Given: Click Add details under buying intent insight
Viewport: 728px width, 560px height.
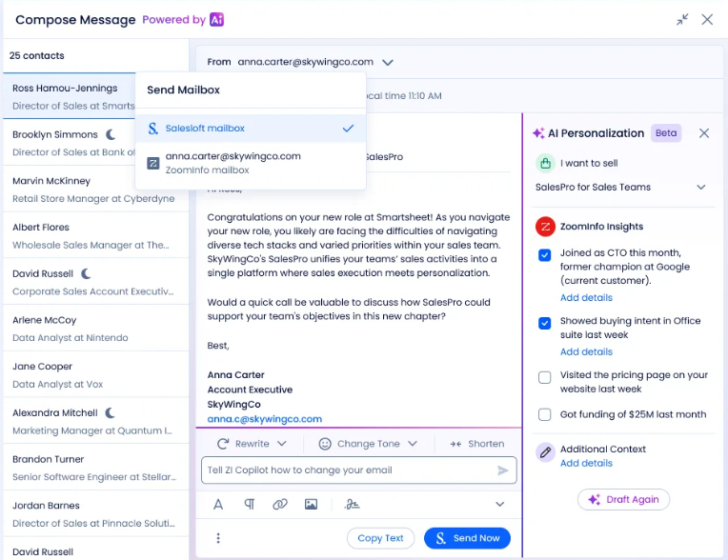Looking at the screenshot, I should [x=586, y=352].
